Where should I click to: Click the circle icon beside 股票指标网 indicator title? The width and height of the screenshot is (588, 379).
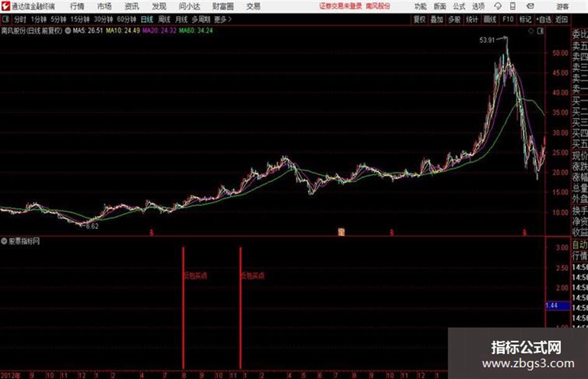[x=4, y=241]
